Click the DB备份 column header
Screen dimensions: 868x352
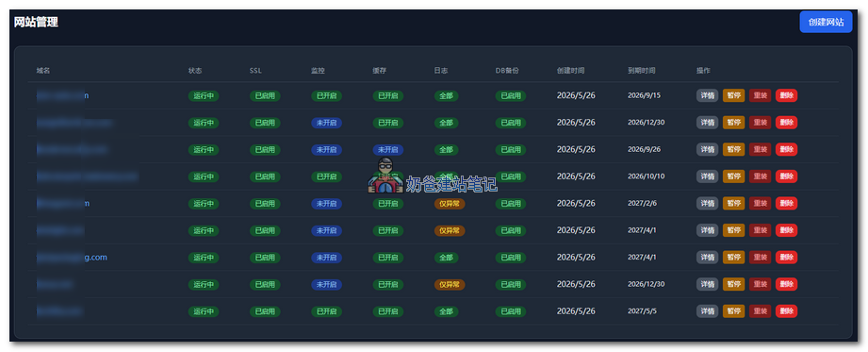[507, 71]
